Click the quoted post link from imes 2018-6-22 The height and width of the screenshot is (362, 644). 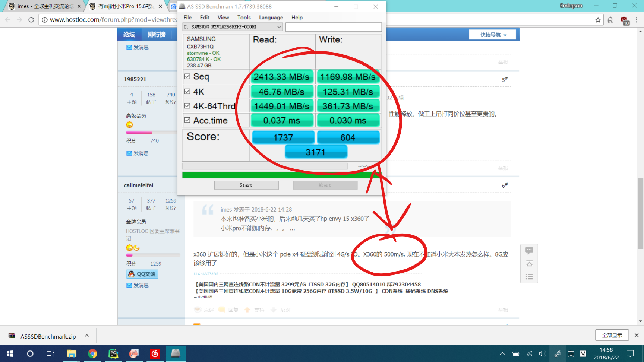[x=256, y=210]
